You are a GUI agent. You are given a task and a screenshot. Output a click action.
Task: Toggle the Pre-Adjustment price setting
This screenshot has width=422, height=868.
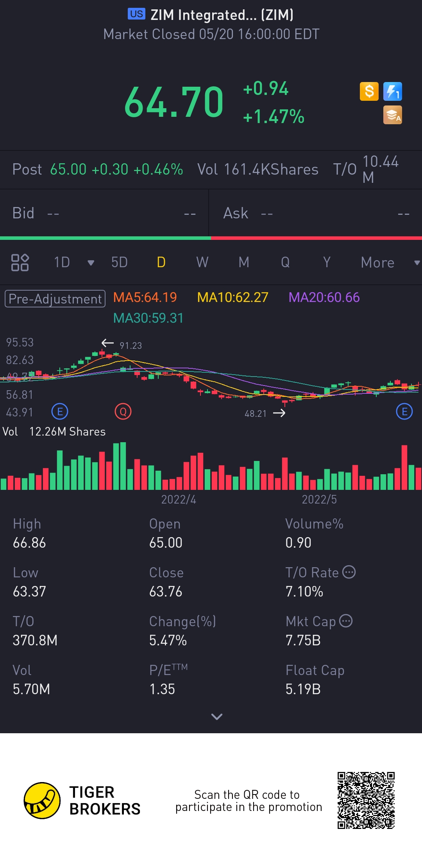point(55,299)
